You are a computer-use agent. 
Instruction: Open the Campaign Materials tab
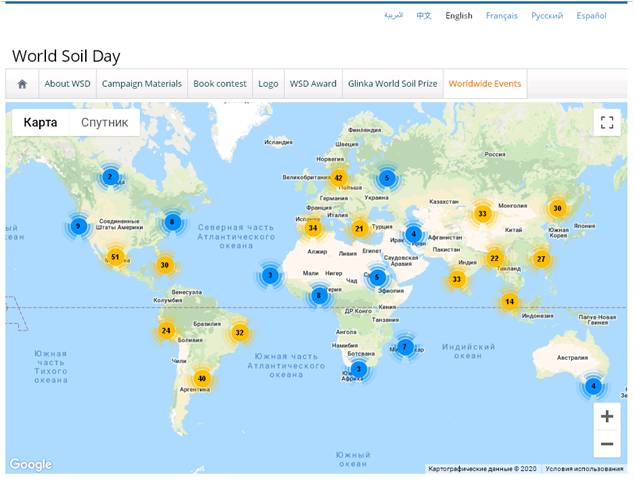click(142, 84)
